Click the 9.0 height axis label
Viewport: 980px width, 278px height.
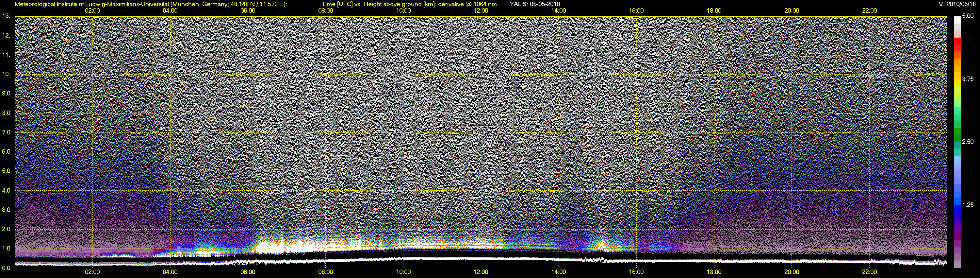[6, 94]
